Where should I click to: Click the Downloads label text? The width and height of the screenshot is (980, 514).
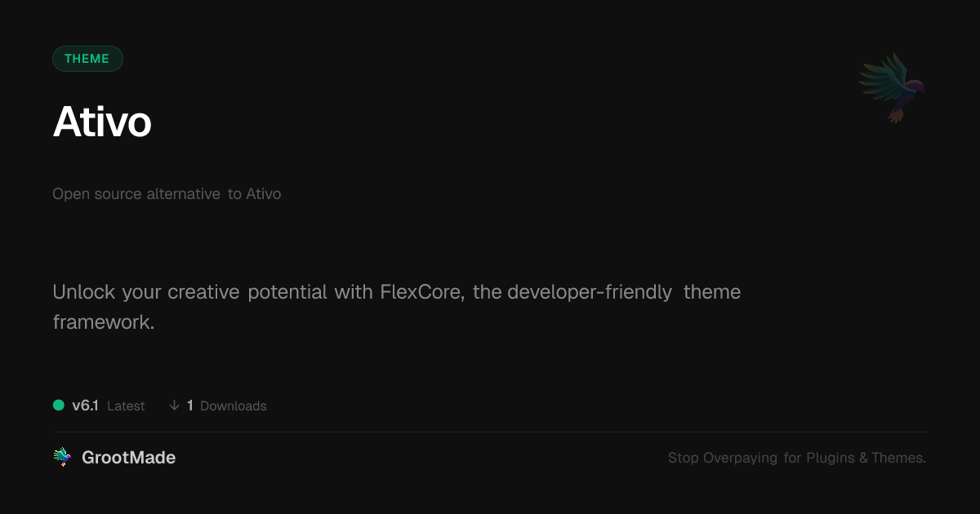(234, 405)
